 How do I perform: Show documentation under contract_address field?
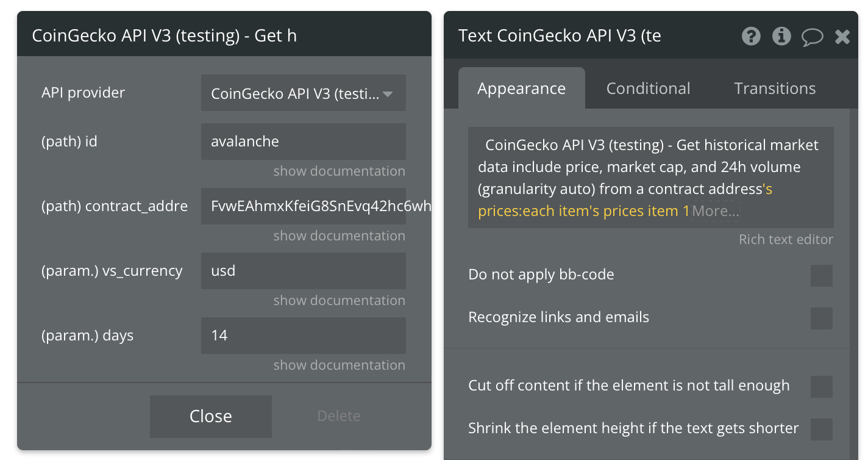click(339, 236)
